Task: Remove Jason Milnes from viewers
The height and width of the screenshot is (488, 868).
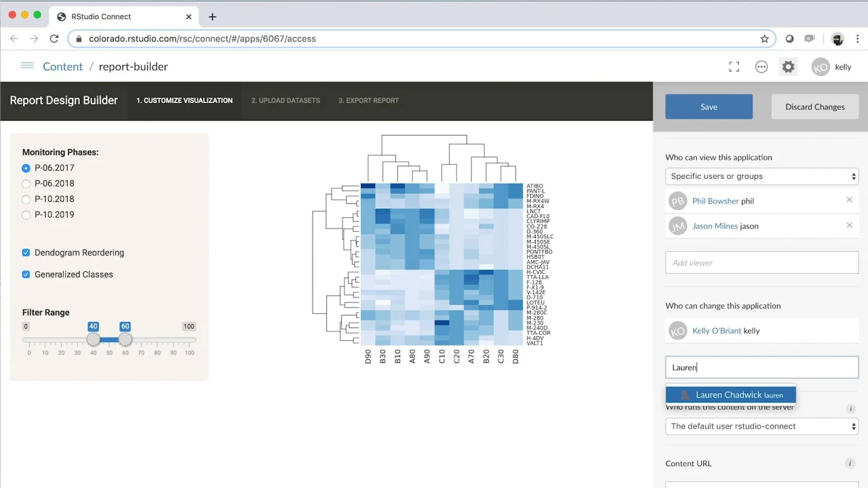Action: [x=849, y=225]
